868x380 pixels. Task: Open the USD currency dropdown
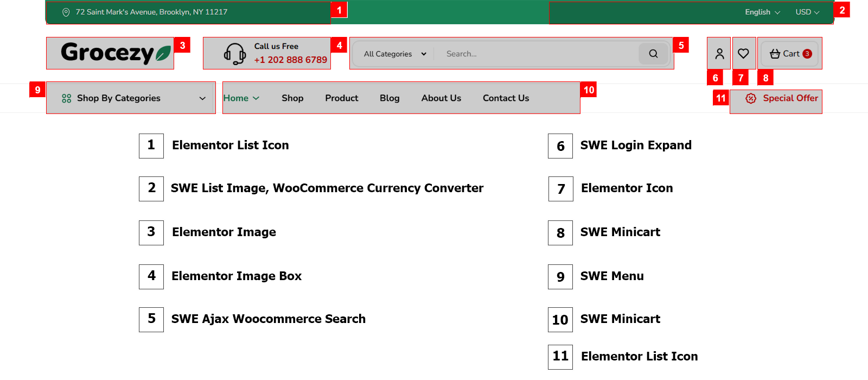(x=807, y=12)
